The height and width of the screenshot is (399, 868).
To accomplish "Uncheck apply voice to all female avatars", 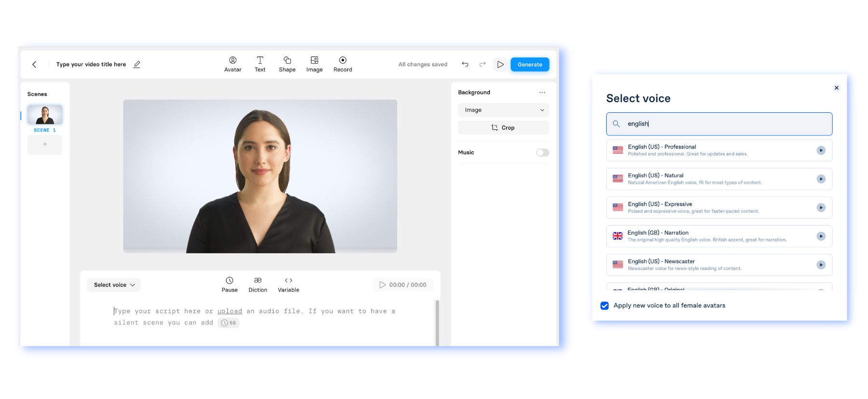I will (604, 306).
